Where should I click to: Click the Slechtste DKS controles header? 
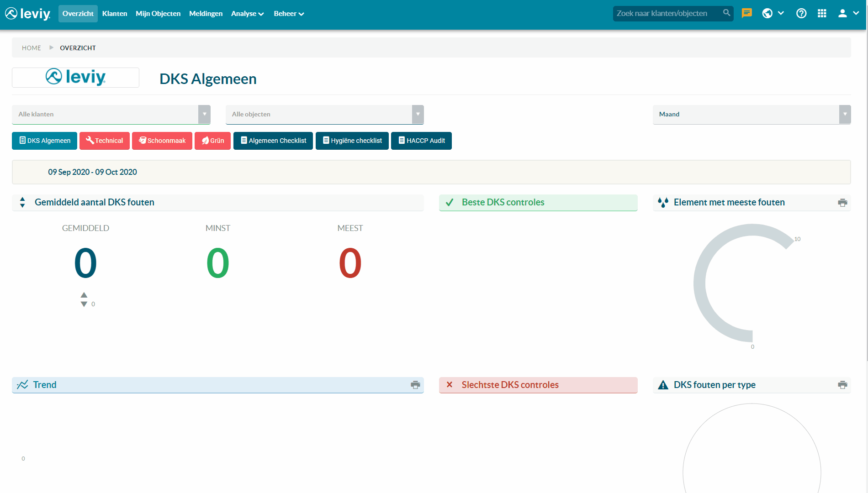pos(538,385)
